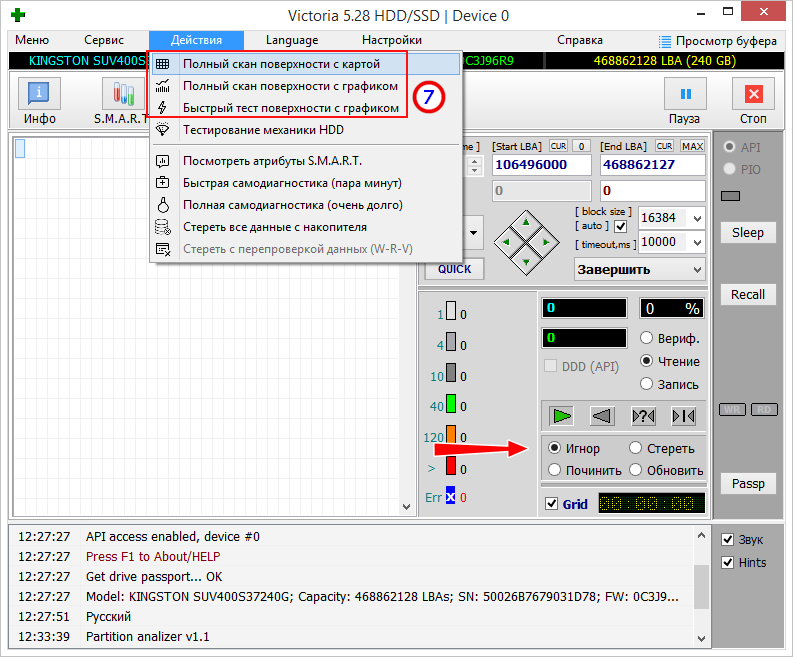Click the red slow block swatch

[x=450, y=466]
